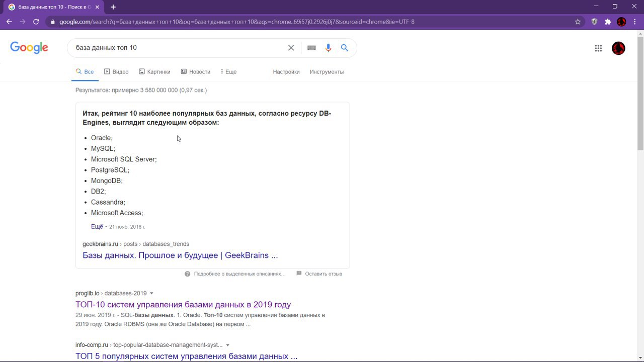
Task: Open Chrome three-dot menu
Action: pyautogui.click(x=635, y=22)
